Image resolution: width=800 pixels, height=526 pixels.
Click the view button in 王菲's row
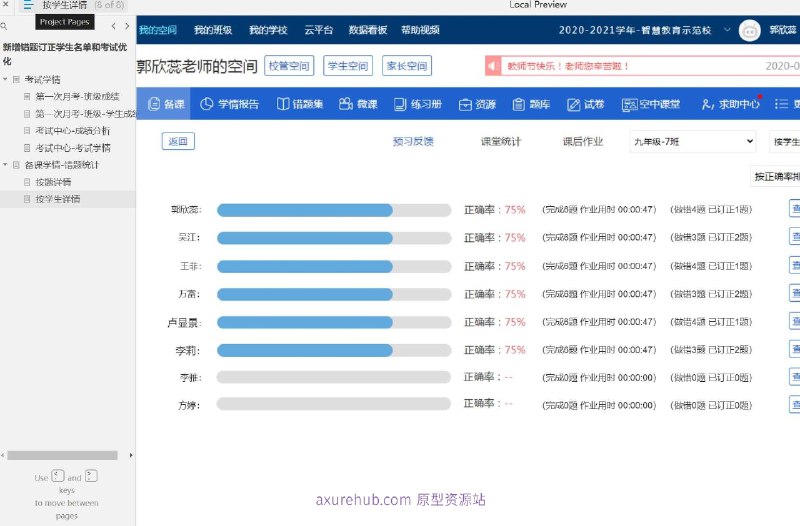click(x=795, y=265)
